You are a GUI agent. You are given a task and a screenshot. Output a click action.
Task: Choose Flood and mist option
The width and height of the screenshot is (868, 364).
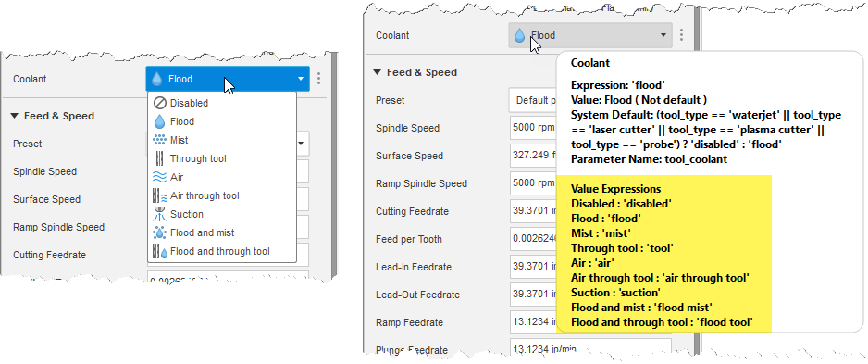[x=222, y=232]
